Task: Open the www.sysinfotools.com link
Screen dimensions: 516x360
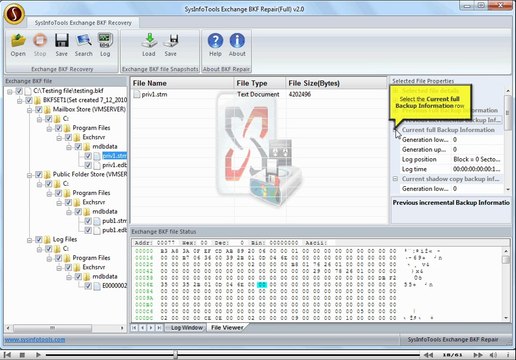Action: coord(35,340)
